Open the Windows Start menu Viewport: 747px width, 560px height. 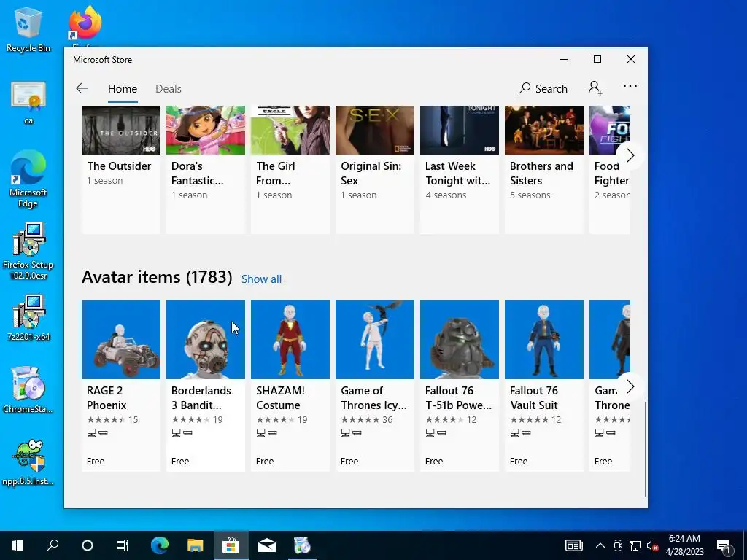coord(18,545)
